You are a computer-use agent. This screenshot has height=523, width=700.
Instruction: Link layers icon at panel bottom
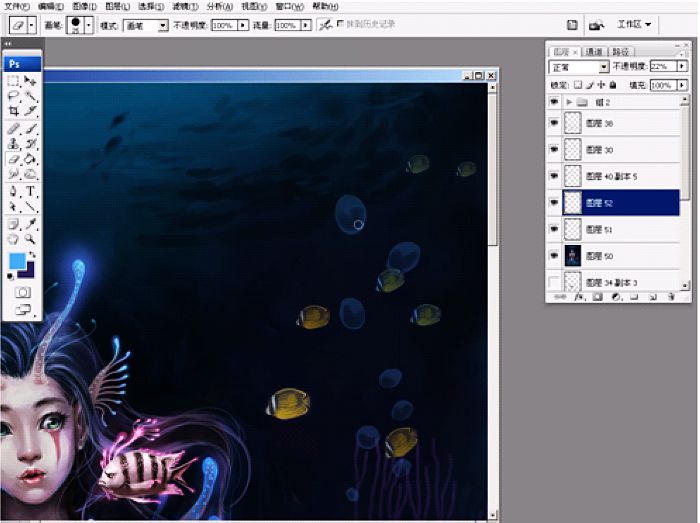(x=559, y=297)
